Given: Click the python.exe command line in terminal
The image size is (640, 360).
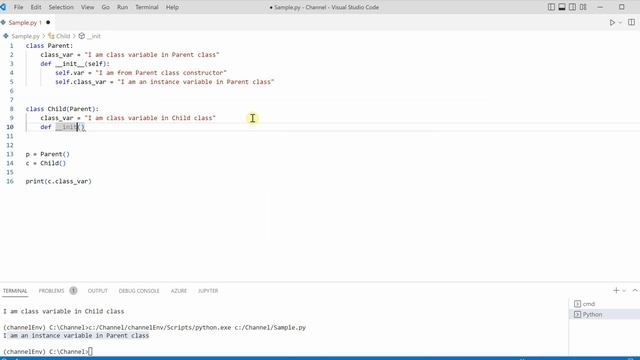Looking at the screenshot, I should (154, 327).
